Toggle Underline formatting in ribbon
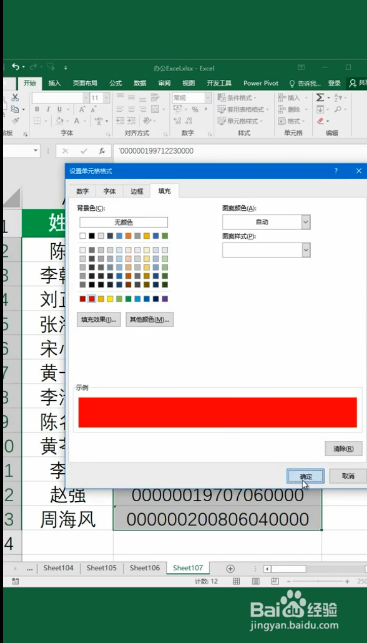The image size is (367, 643). (59, 109)
